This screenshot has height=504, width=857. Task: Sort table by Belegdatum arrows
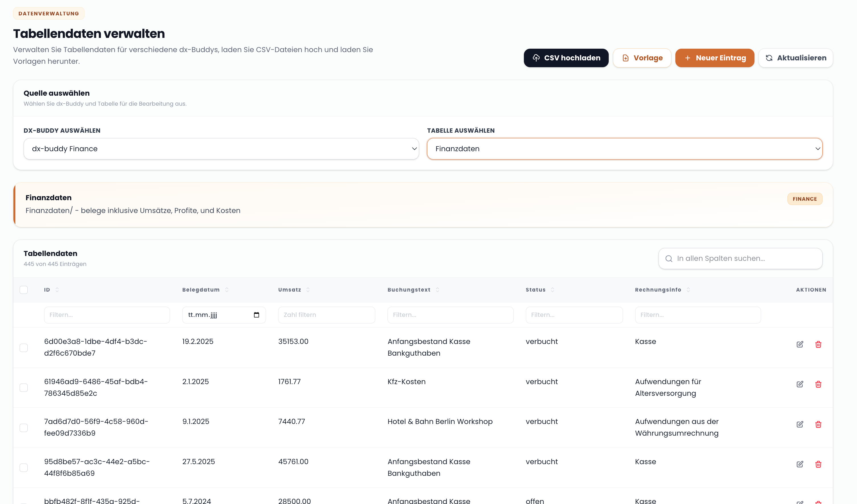tap(227, 290)
